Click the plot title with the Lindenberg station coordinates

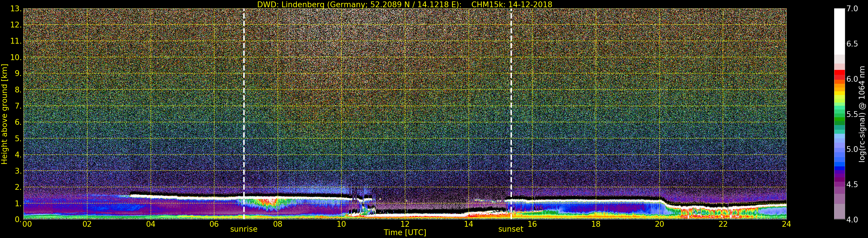[404, 4]
